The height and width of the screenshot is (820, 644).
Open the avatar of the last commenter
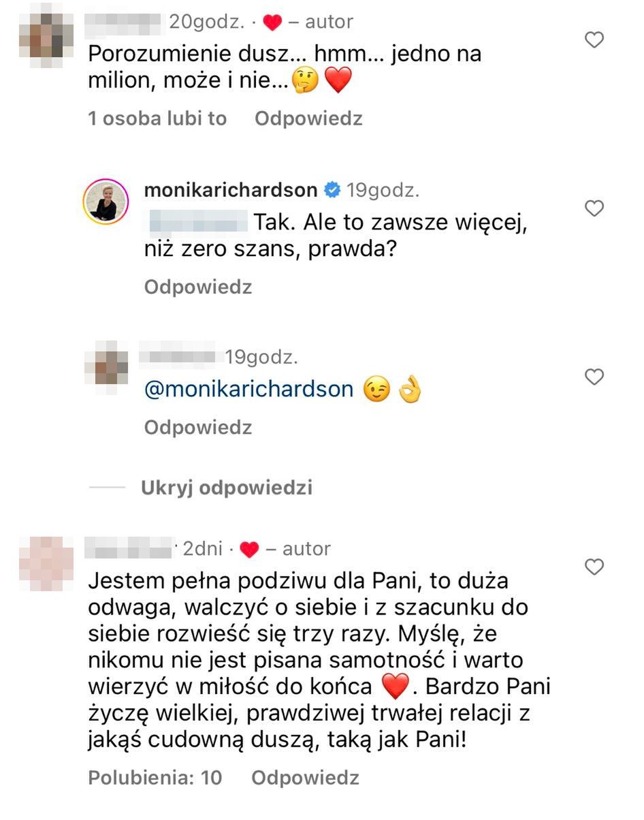(x=47, y=563)
